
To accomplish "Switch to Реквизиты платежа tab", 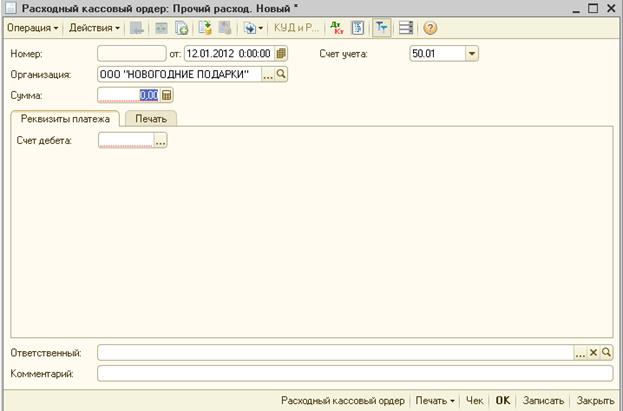I will point(65,119).
